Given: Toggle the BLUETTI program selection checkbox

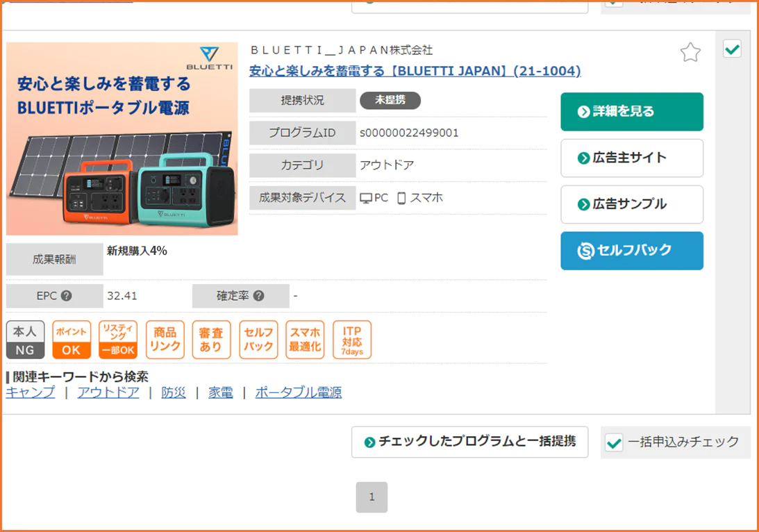Looking at the screenshot, I should 732,49.
